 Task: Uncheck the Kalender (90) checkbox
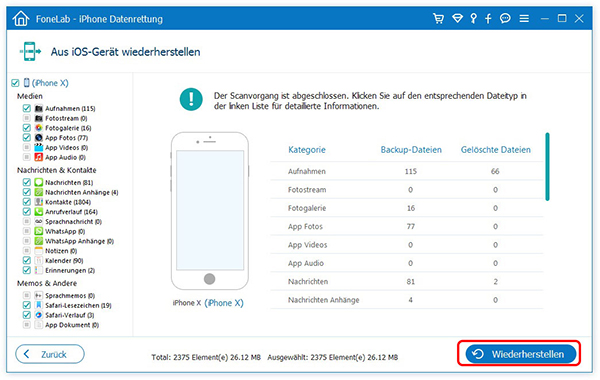coord(26,261)
